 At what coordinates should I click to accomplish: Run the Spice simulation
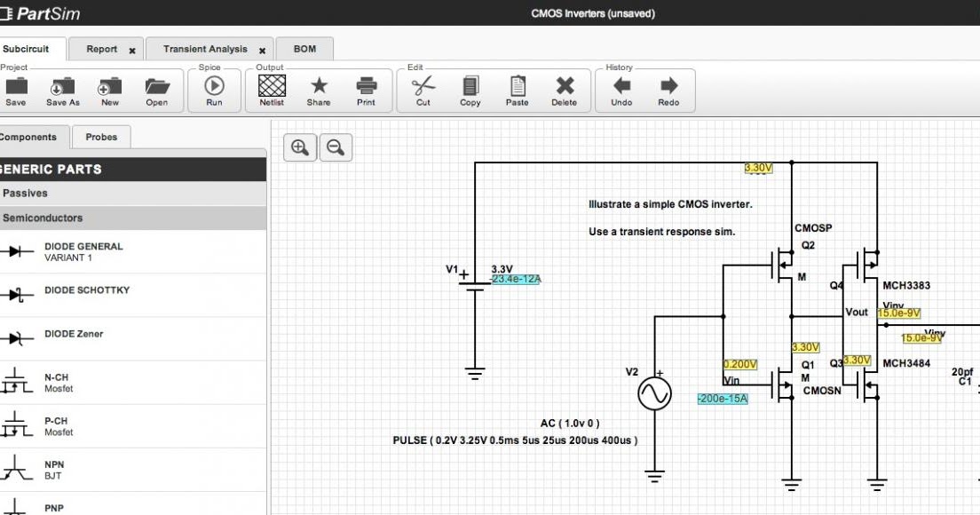pos(213,87)
